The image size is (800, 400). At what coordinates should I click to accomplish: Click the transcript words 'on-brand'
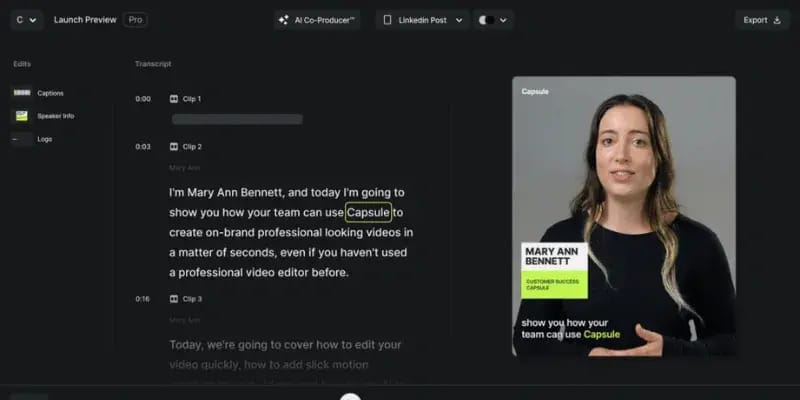point(230,233)
